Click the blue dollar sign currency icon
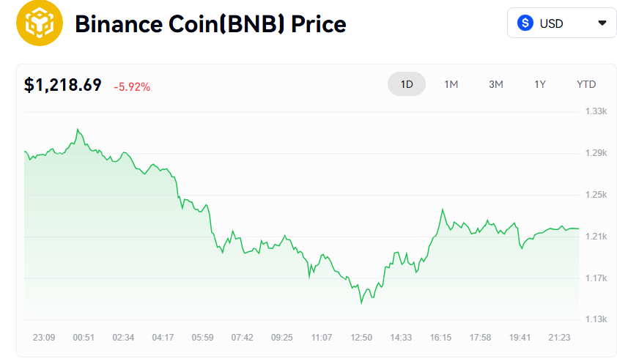Screen dimensions: 617x364 click(525, 23)
